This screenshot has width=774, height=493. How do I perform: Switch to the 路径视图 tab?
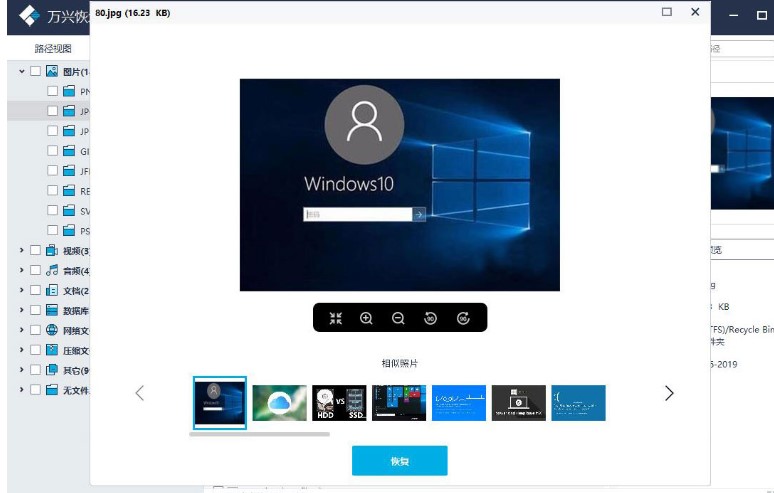click(x=53, y=48)
